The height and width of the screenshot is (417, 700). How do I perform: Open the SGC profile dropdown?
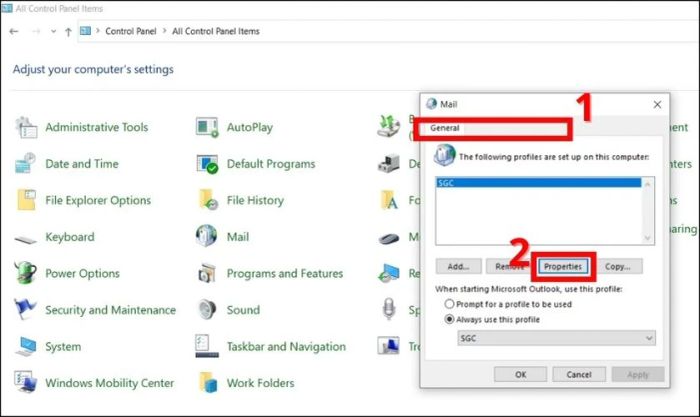[556, 338]
